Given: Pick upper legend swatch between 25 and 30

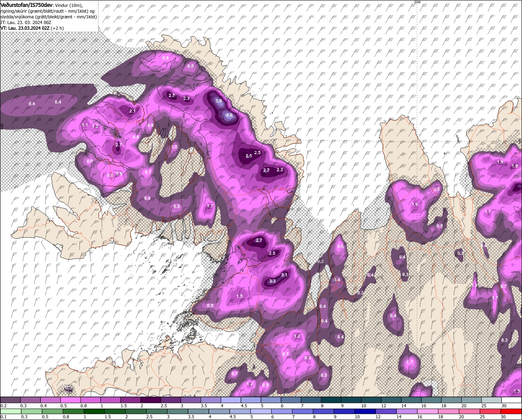Looking at the screenshot, I should click(492, 400).
